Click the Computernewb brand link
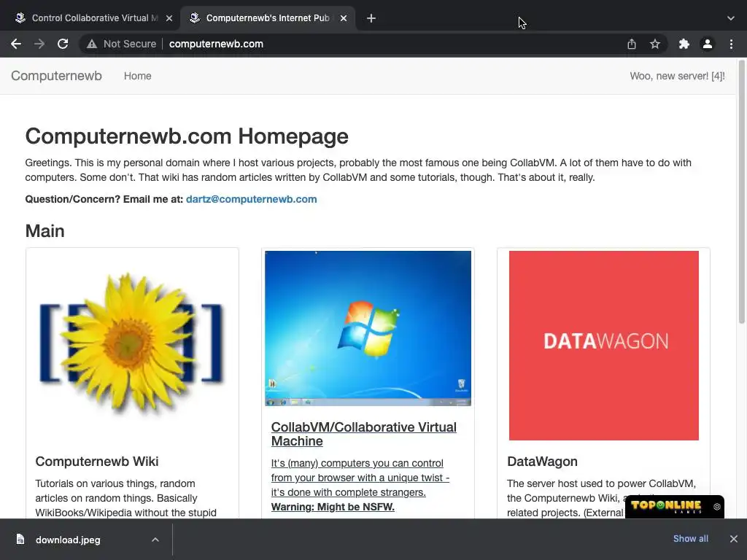 tap(56, 76)
